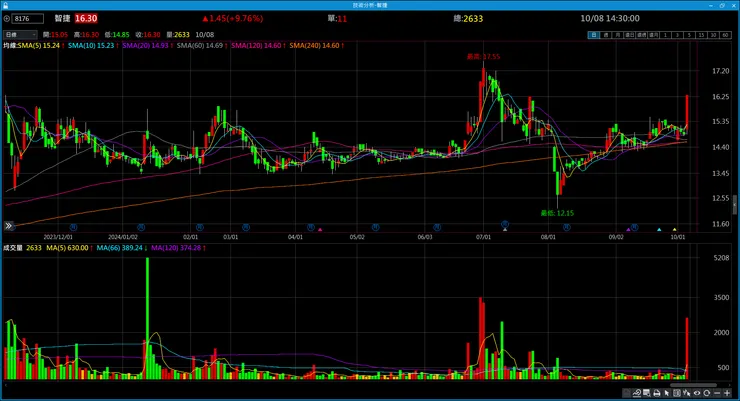Select the arrow pointer cursor tool
The height and width of the screenshot is (401, 740).
667,393
